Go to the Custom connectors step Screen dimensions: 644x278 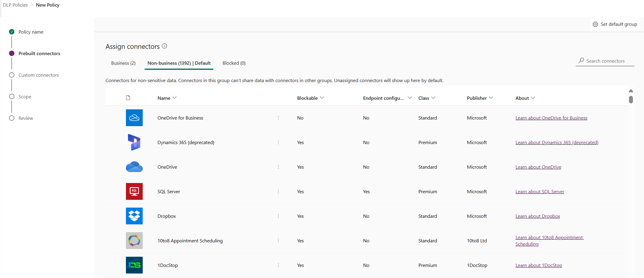(x=38, y=75)
